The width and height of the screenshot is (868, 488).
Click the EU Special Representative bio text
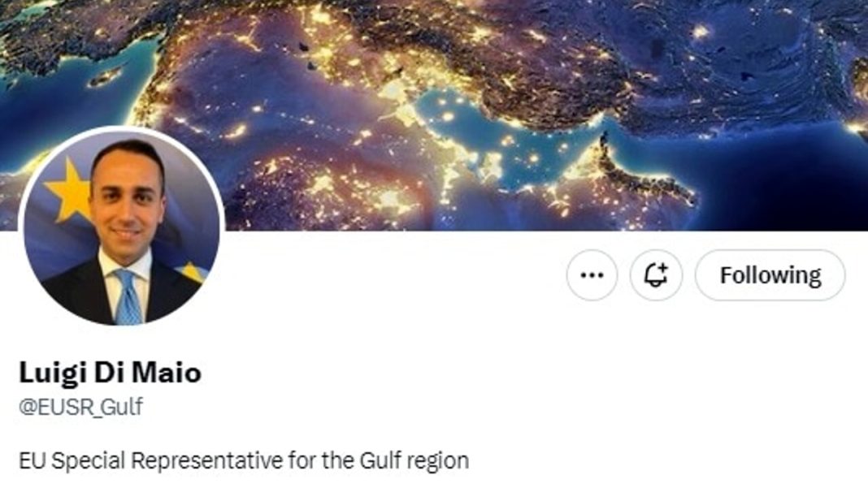pyautogui.click(x=244, y=460)
